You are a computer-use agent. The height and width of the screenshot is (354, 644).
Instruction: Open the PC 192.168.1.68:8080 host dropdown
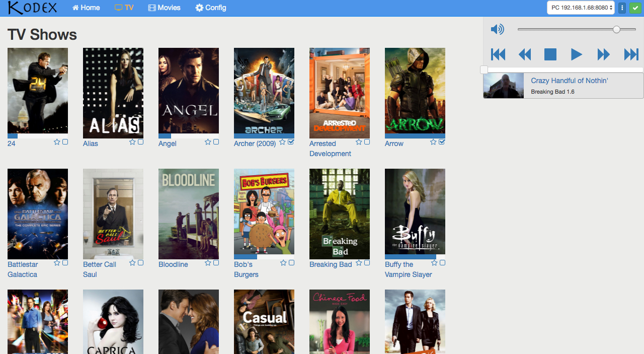coord(581,8)
